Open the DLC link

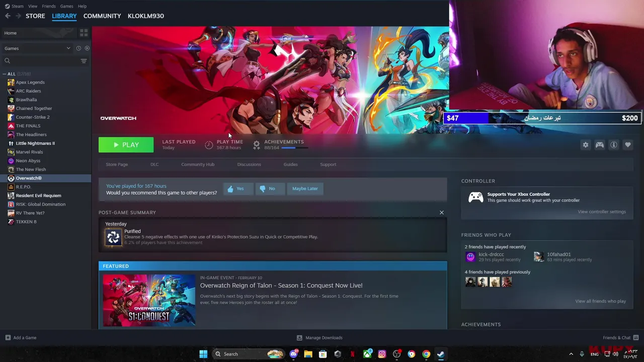pyautogui.click(x=154, y=164)
